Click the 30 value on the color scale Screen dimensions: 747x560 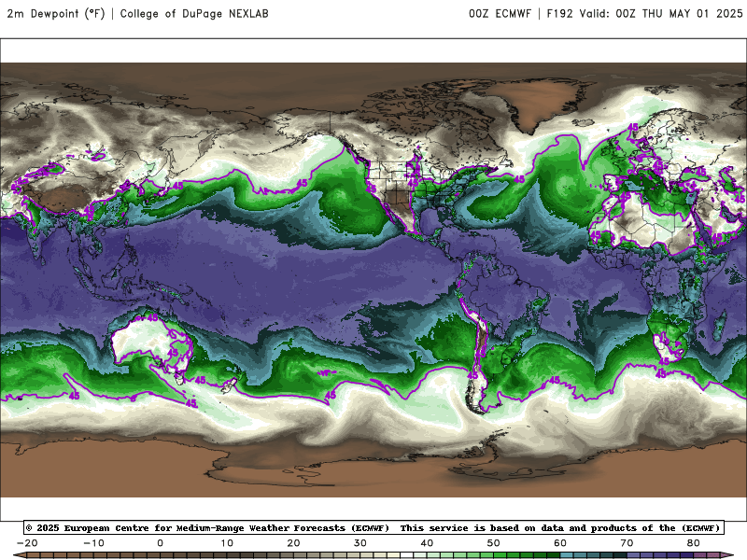coord(360,543)
